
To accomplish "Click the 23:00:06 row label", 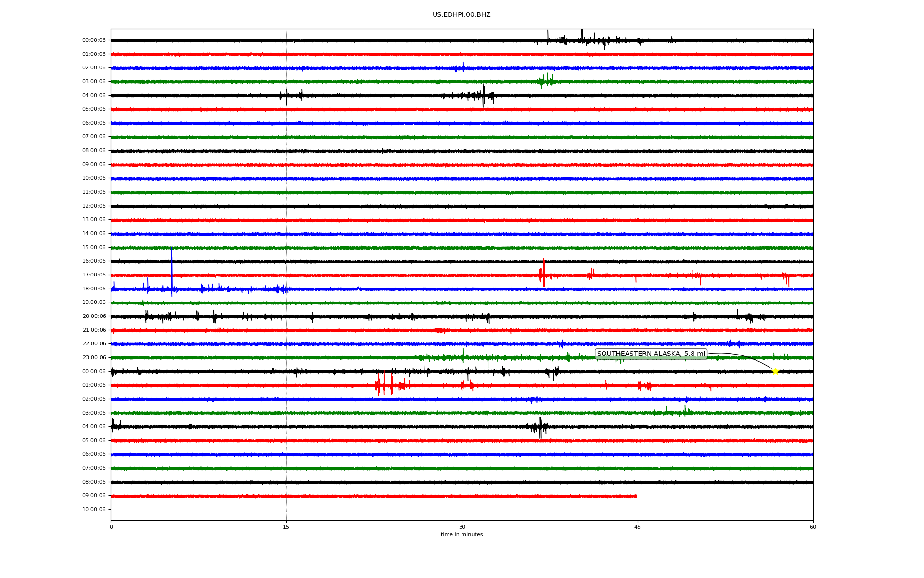I will coord(94,357).
